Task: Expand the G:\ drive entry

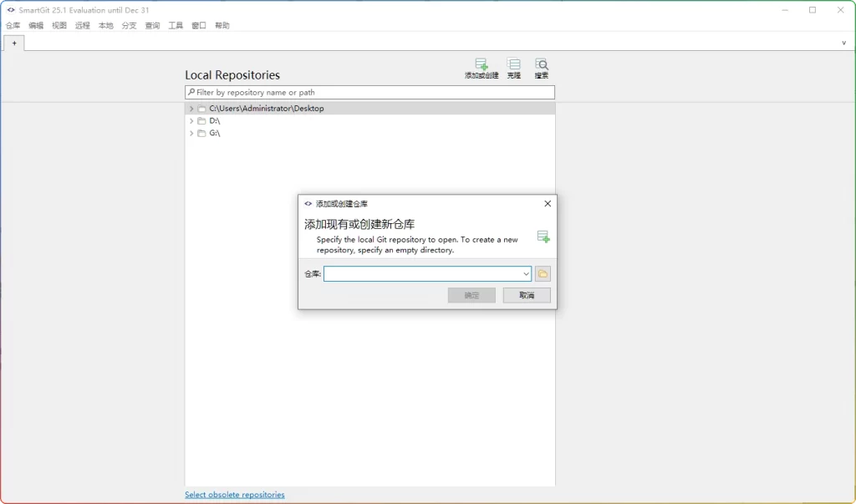Action: [191, 133]
